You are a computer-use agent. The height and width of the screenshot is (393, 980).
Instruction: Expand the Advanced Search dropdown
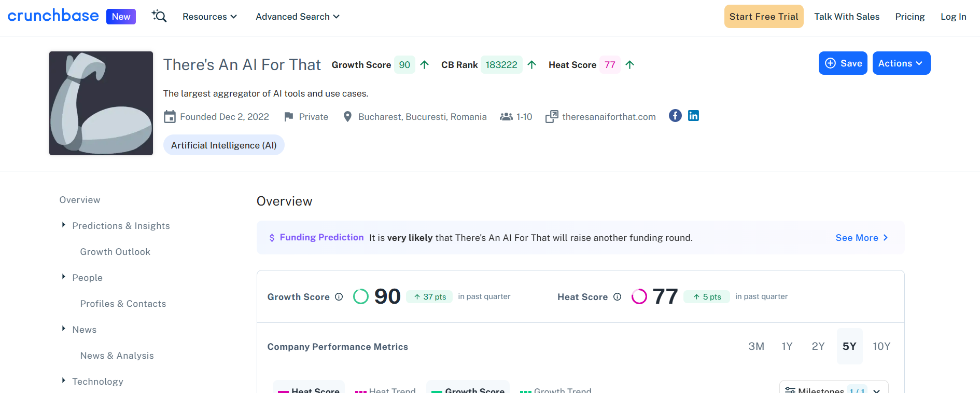(298, 17)
